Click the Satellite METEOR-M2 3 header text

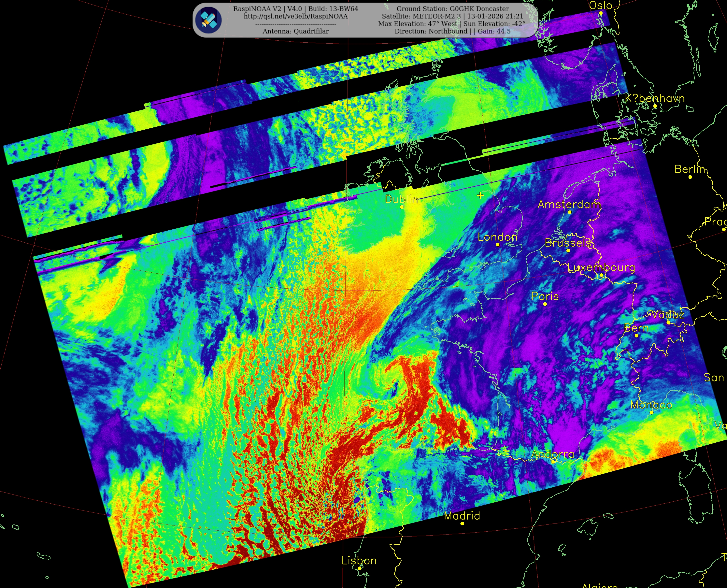[x=421, y=16]
